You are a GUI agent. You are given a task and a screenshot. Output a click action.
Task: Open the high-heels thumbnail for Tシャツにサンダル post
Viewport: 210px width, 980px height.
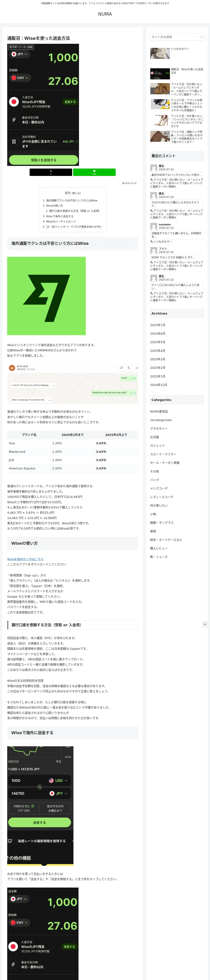pyautogui.click(x=160, y=121)
